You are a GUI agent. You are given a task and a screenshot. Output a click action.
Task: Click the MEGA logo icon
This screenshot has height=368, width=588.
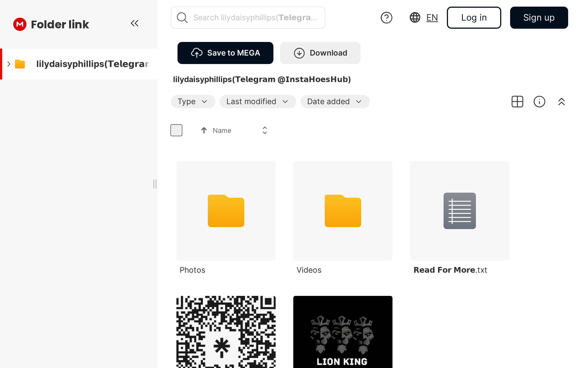[x=20, y=24]
